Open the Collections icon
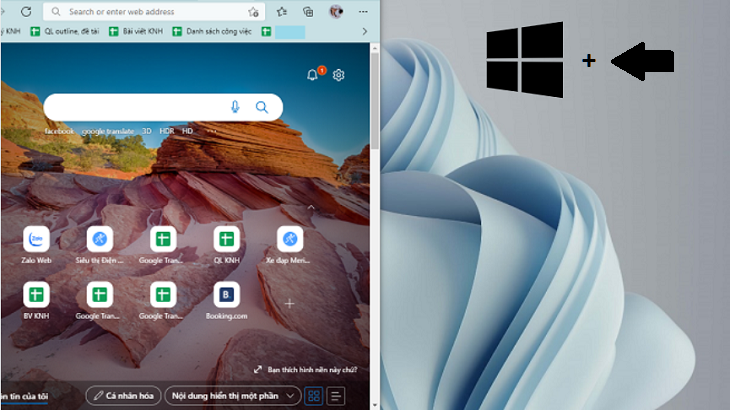 click(x=308, y=12)
